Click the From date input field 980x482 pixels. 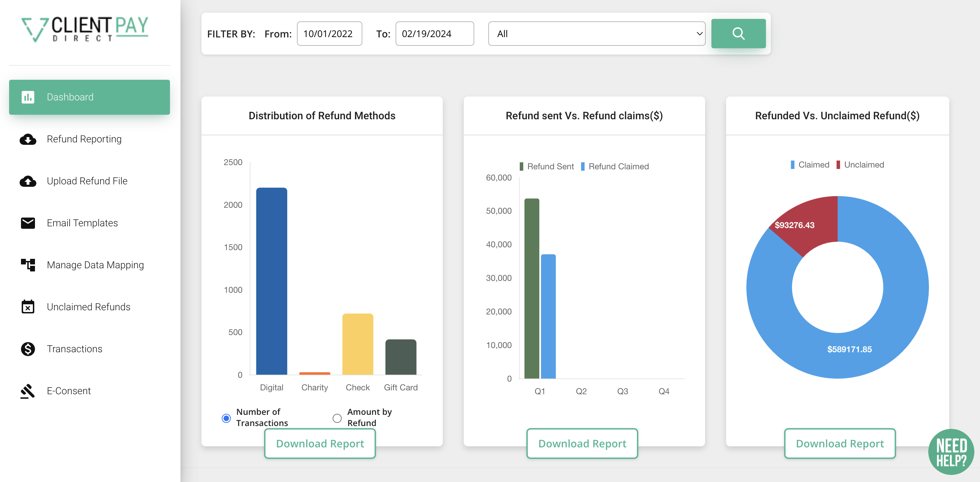coord(329,34)
